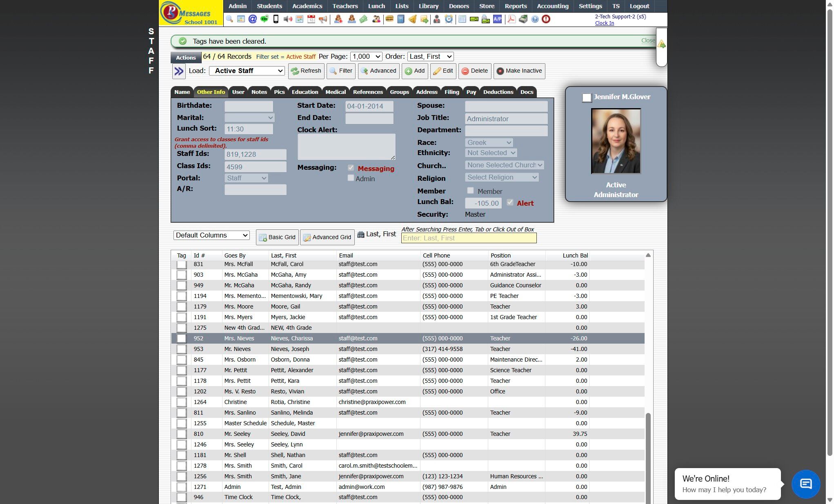Open the email @ icon
Screen dimensions: 834x504
253,19
